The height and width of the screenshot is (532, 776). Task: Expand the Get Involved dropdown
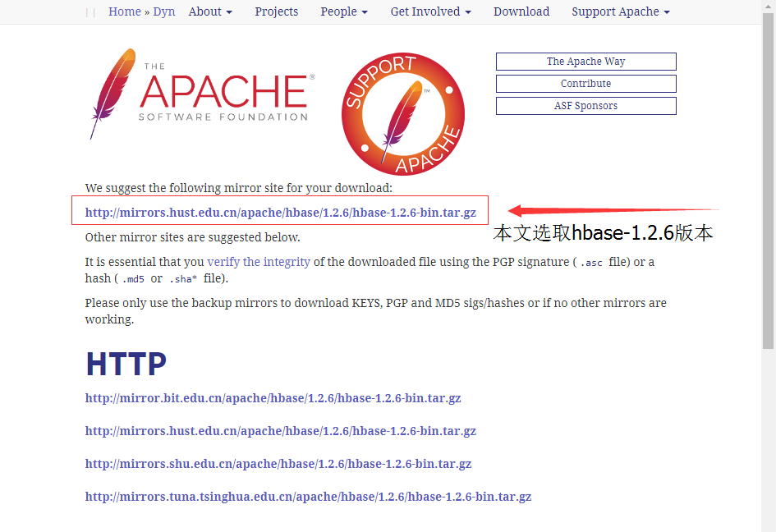[x=430, y=11]
